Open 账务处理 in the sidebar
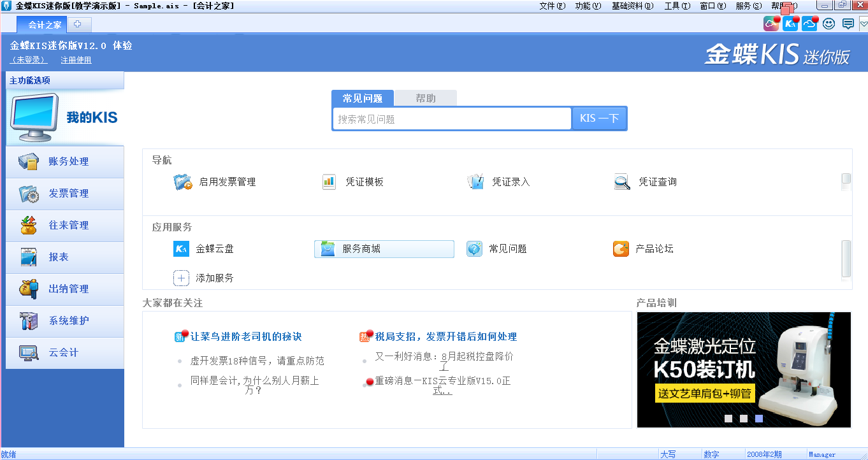Viewport: 868px width, 460px height. pyautogui.click(x=65, y=162)
